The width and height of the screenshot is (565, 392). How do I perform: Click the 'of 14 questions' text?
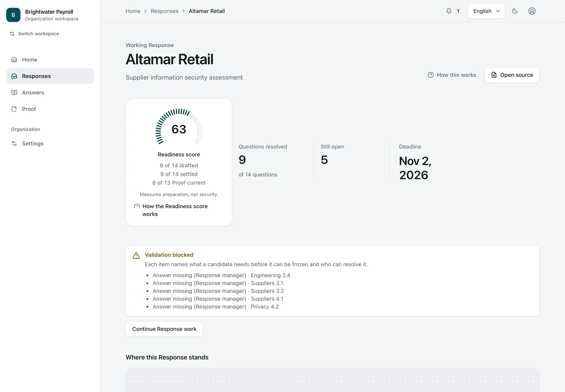258,174
